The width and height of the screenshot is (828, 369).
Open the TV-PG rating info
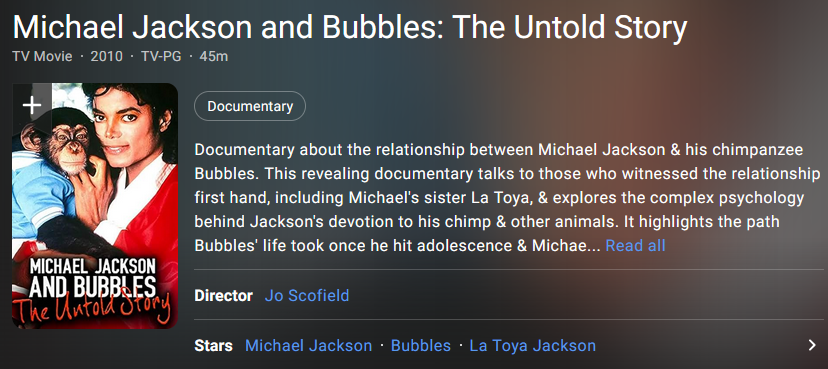161,56
